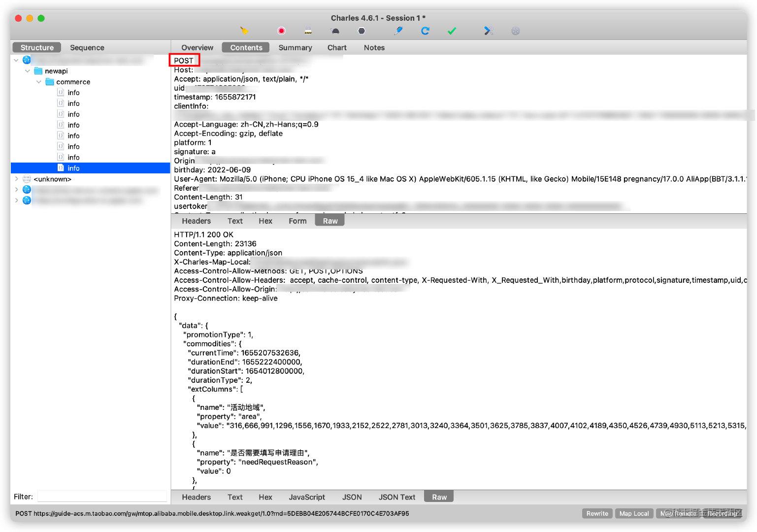Open the tools wrench icon
The image size is (757, 532).
click(489, 31)
